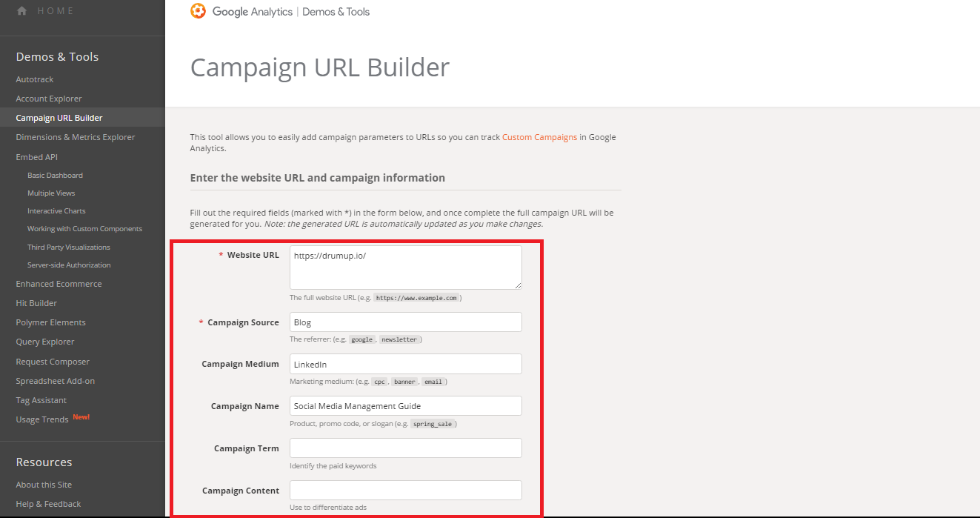
Task: Click the Campaign Name label
Action: tap(244, 406)
